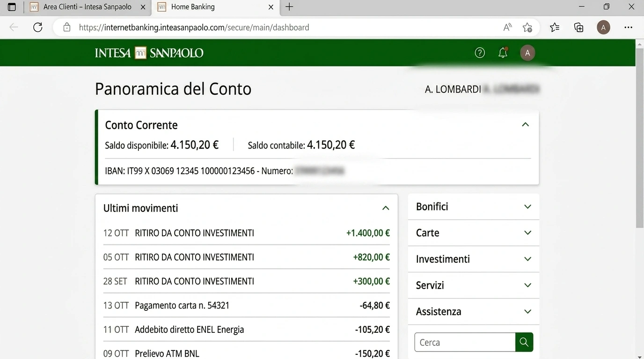Switch to Area Clienti – Intesa Sanpaolo tab
Viewport: 644px width, 359px height.
click(88, 7)
